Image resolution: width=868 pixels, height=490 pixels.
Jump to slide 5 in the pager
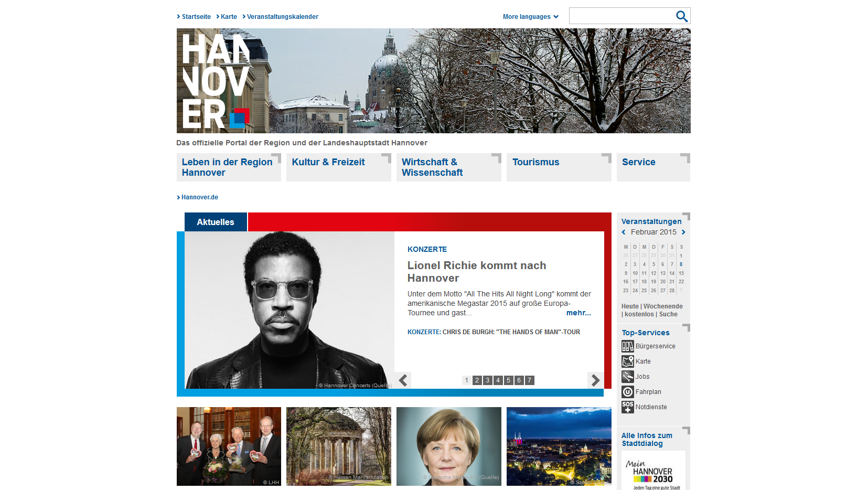point(508,380)
